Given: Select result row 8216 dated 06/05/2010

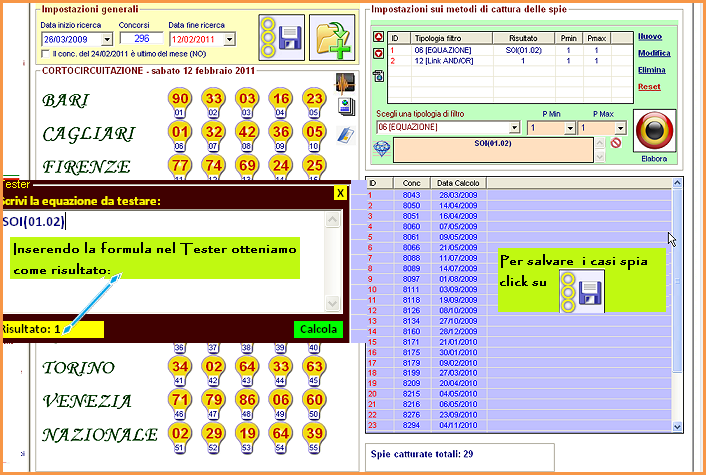Looking at the screenshot, I should click(519, 404).
